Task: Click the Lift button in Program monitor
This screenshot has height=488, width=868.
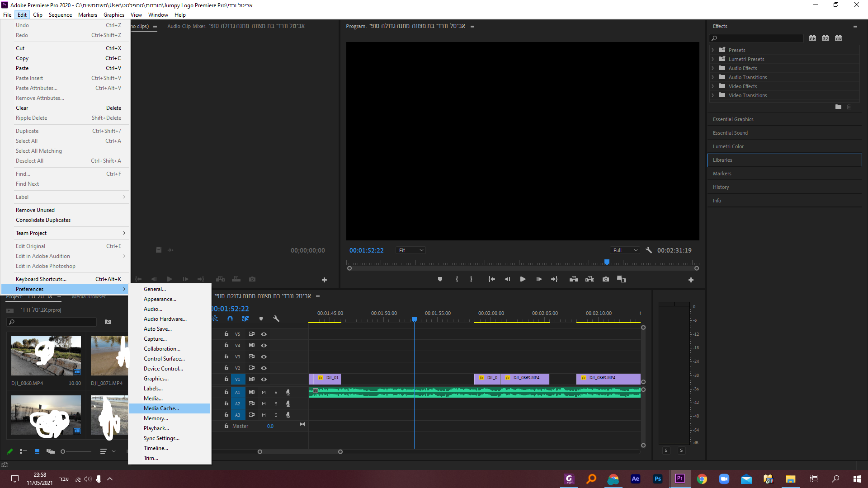Action: (574, 279)
